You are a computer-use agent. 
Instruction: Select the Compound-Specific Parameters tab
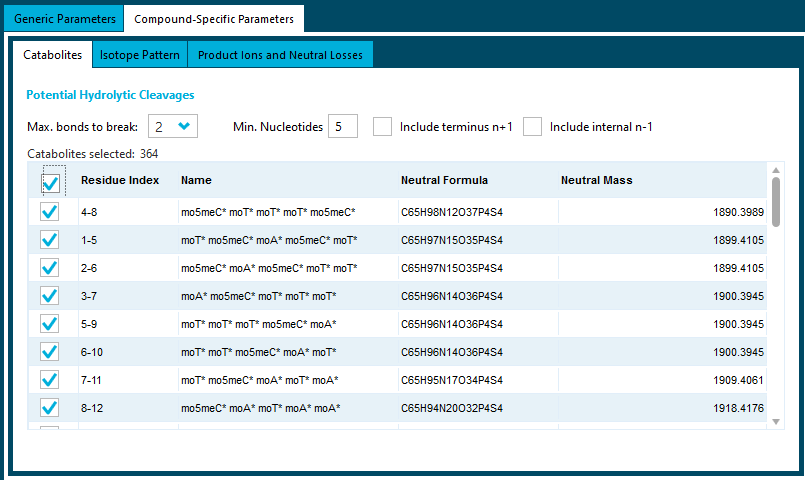tap(214, 19)
